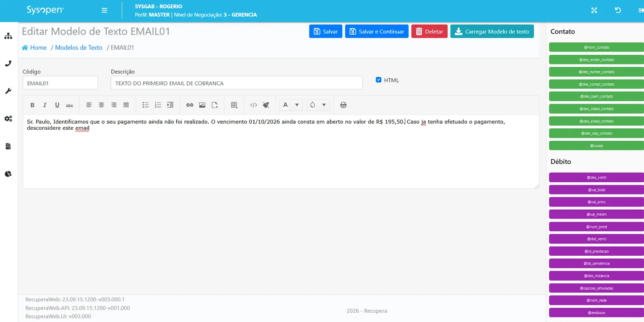Justify the text

pos(126,105)
